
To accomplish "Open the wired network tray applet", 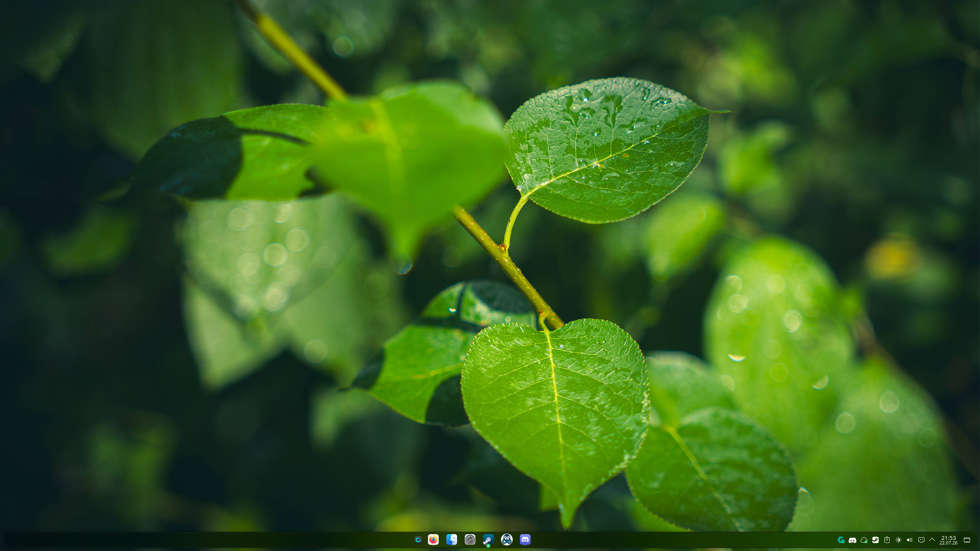I will 921,540.
